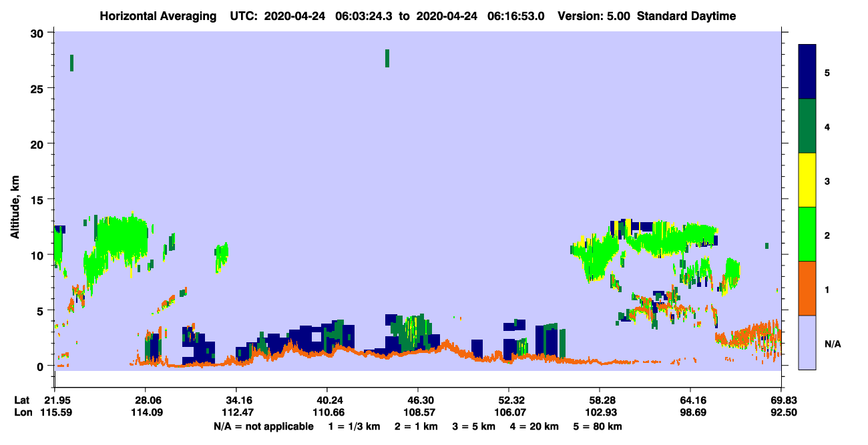Image resolution: width=868 pixels, height=445 pixels.
Task: Click the dark blue level 5 color swatch
Action: click(807, 71)
